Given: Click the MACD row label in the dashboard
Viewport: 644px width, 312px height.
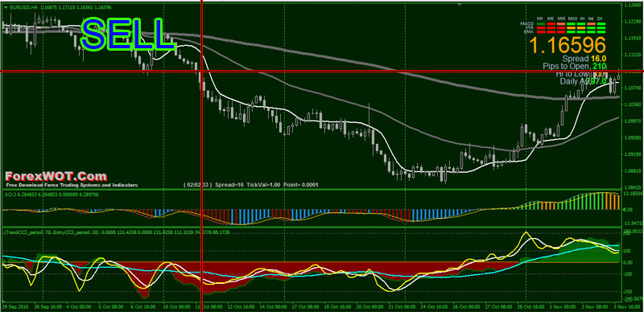Looking at the screenshot, I should [x=527, y=23].
